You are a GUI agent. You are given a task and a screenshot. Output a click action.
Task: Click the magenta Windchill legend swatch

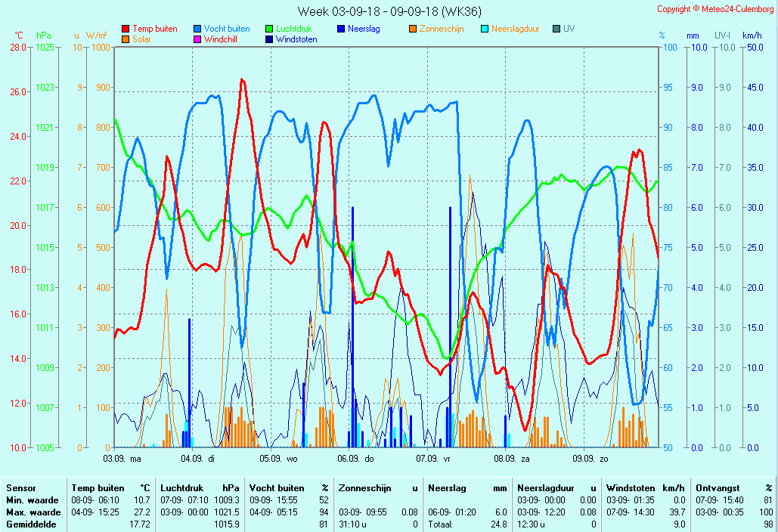tap(197, 39)
